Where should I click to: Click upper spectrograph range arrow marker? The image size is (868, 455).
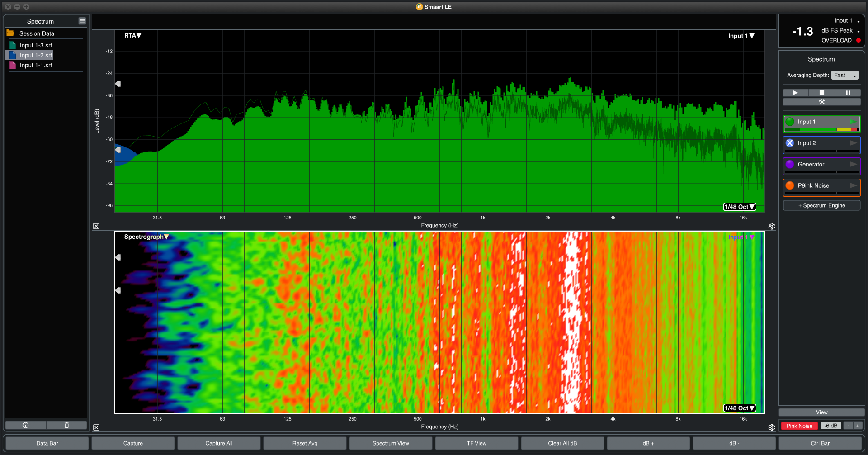(118, 257)
